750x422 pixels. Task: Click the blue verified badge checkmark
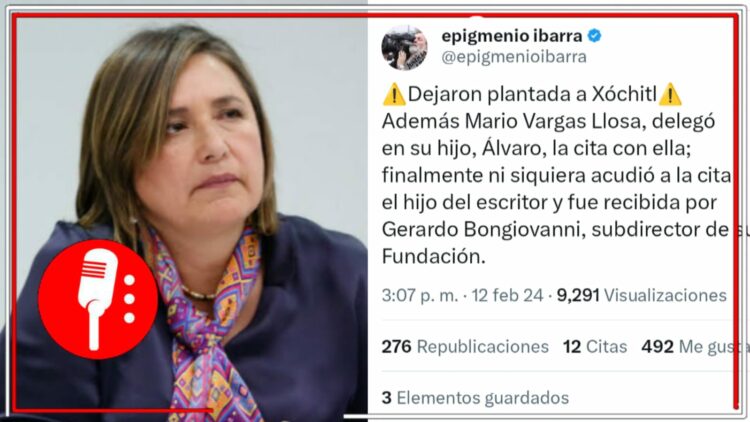[x=594, y=35]
